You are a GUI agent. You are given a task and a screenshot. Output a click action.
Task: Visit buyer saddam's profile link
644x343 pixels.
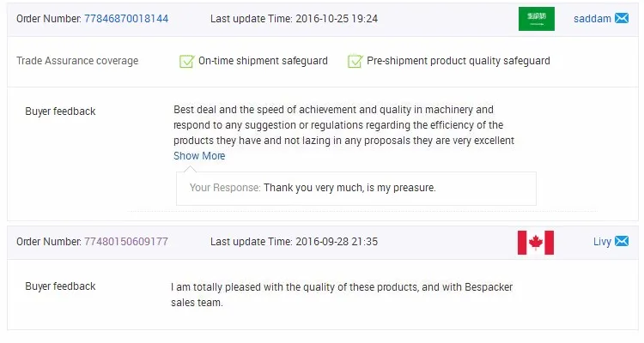click(592, 19)
